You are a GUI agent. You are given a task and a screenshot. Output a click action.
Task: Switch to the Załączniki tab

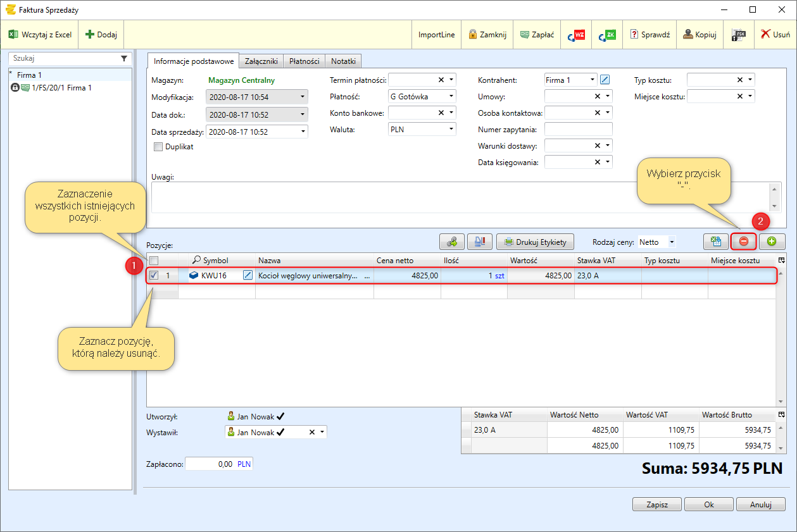click(x=261, y=61)
